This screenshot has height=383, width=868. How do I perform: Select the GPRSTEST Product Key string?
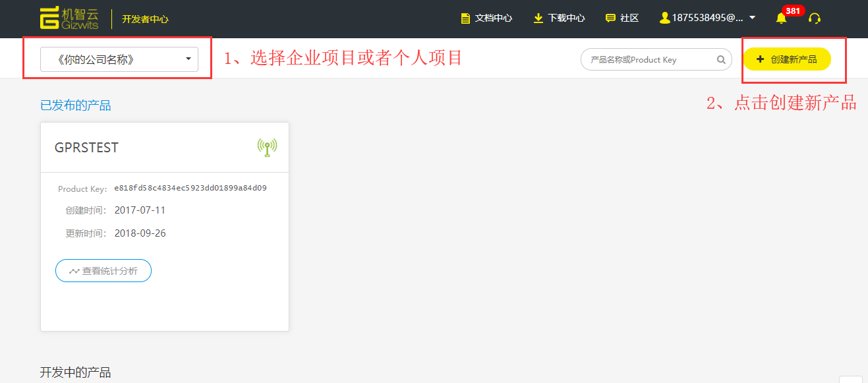coord(190,188)
